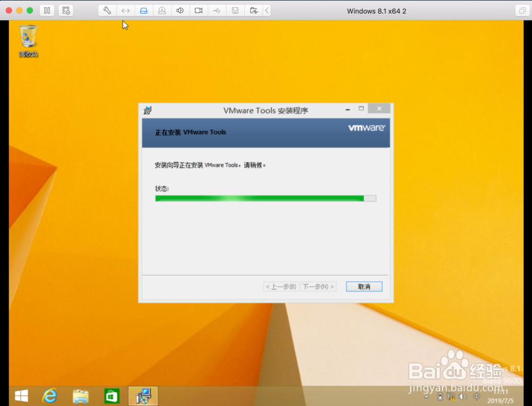Select the camera icon in VMware toolbar
The width and height of the screenshot is (532, 406).
tap(198, 11)
